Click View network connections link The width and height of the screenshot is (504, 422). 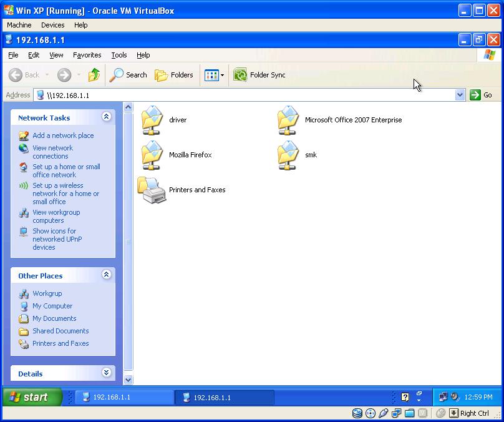53,152
